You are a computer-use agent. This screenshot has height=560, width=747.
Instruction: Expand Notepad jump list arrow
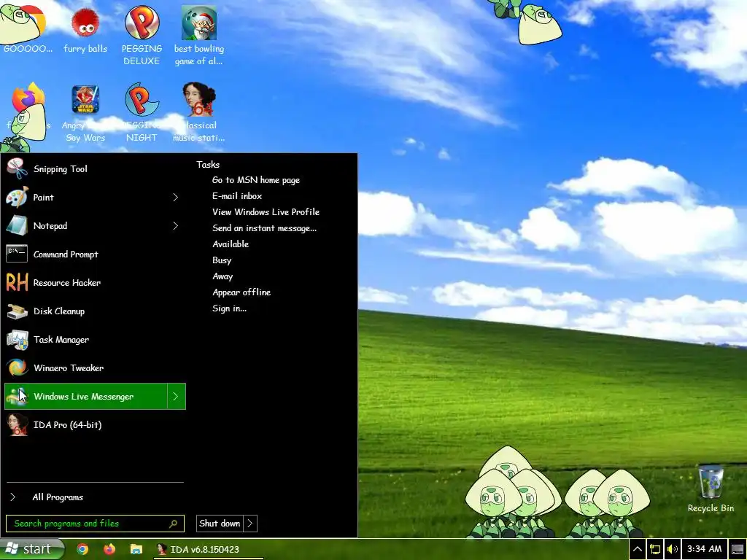[x=176, y=226]
